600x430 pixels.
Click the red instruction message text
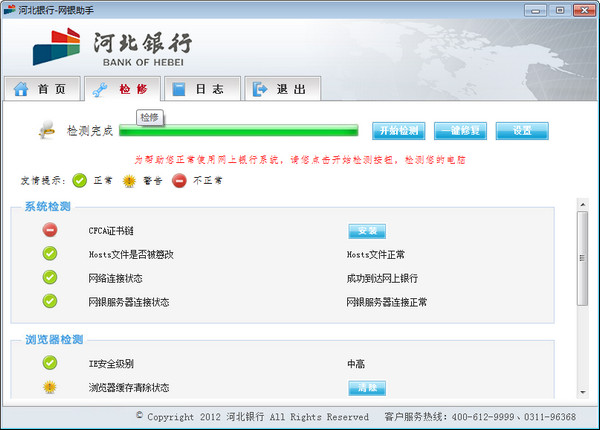(300, 160)
